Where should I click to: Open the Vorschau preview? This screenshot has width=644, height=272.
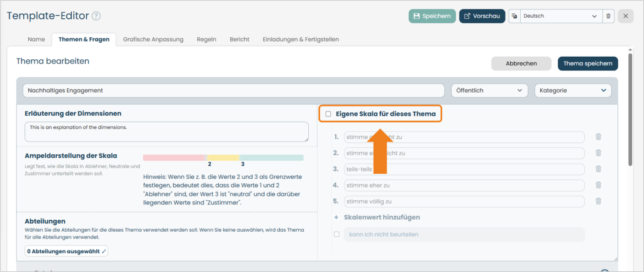click(x=482, y=16)
